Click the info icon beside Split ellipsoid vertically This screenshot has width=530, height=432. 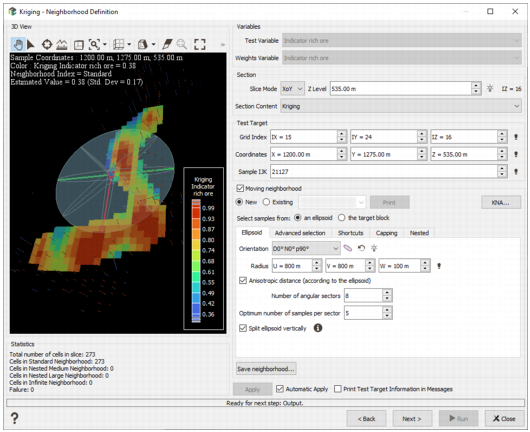(x=318, y=328)
